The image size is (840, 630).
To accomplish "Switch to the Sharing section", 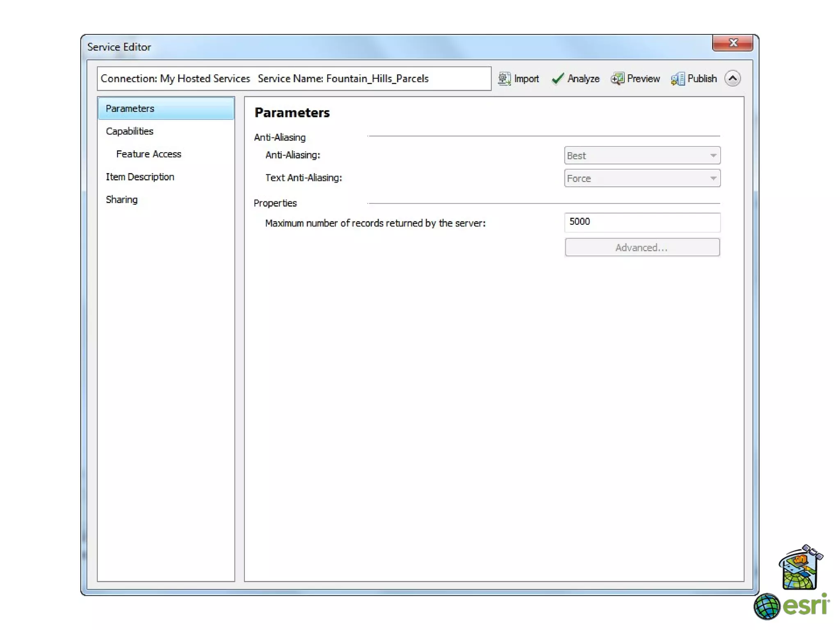I will (122, 200).
